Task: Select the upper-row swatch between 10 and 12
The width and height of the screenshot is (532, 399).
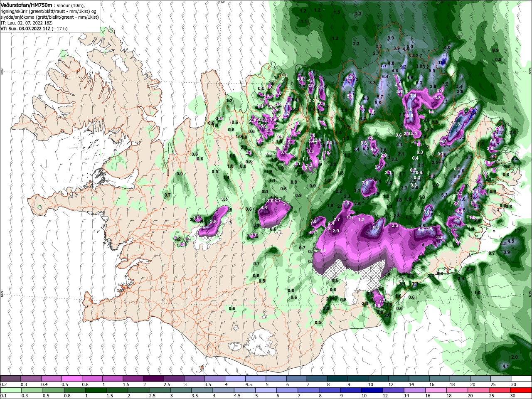Action: click(378, 379)
